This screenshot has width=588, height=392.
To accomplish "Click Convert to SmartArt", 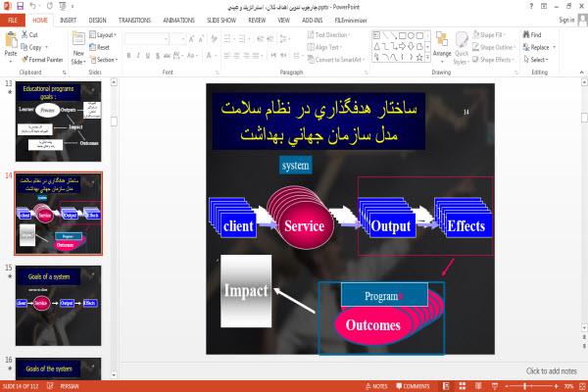I will point(336,60).
